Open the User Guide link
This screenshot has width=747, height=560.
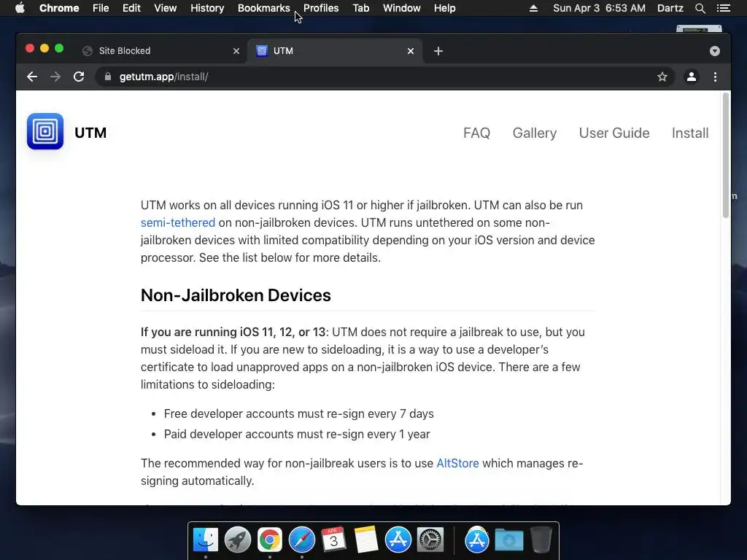(614, 133)
